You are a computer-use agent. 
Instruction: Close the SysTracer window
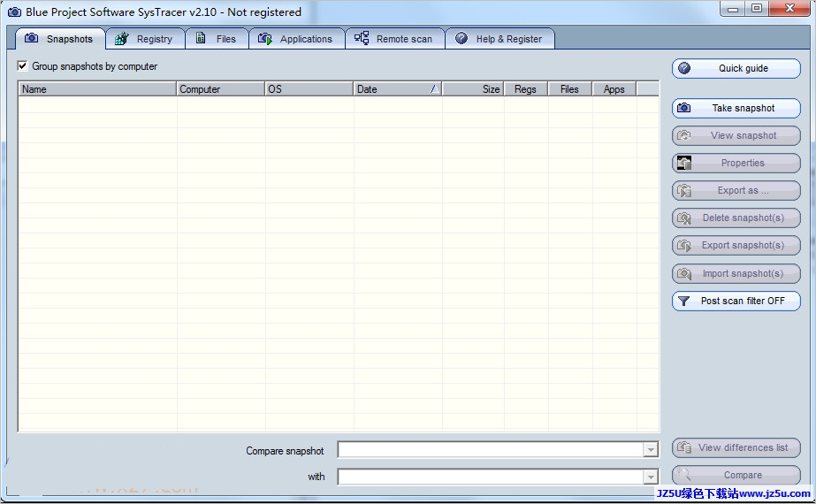point(789,8)
